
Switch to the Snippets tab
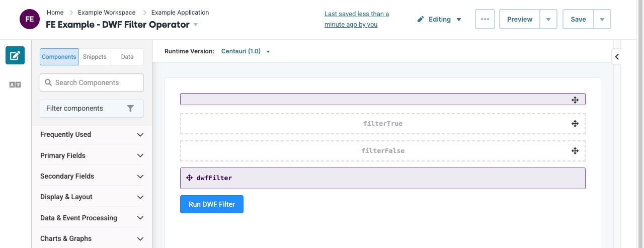(x=95, y=57)
